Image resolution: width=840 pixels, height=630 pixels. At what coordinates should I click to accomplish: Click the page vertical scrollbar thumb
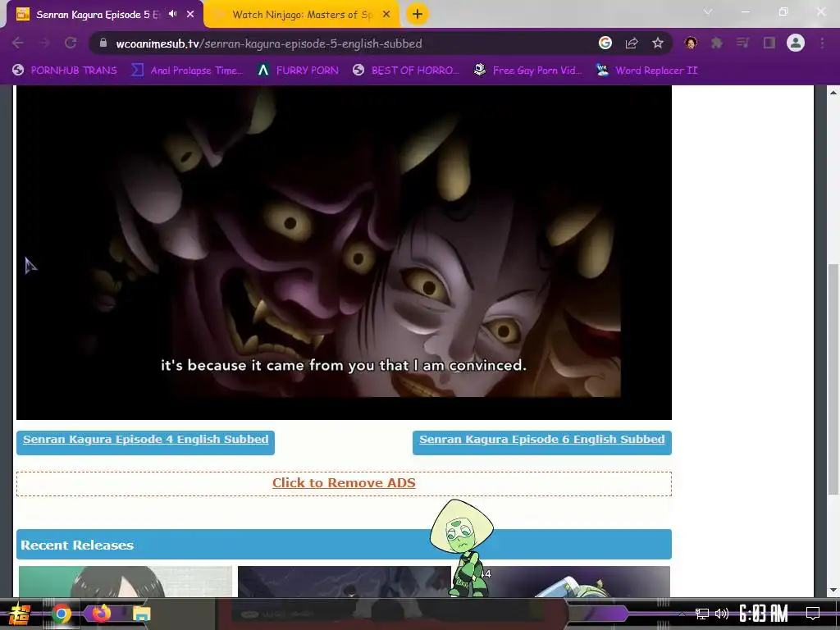833,379
